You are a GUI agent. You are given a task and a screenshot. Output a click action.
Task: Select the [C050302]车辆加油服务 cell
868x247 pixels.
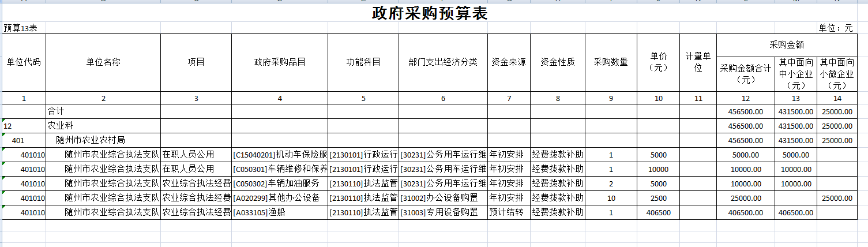(x=280, y=184)
